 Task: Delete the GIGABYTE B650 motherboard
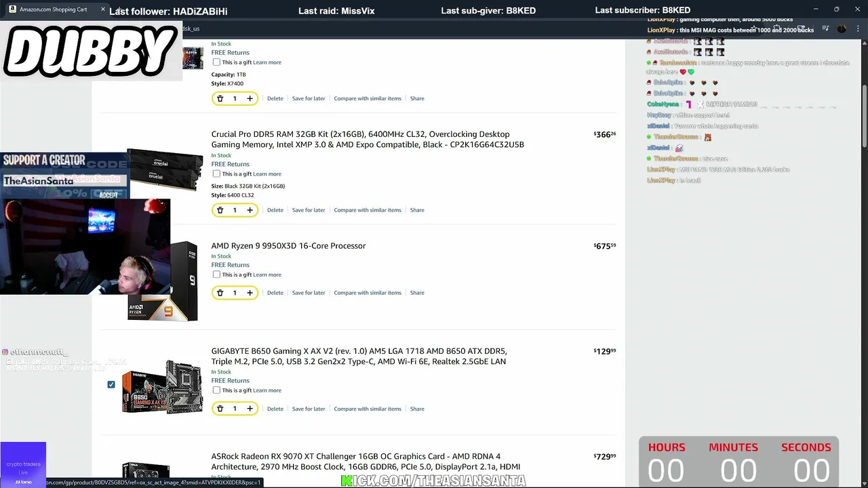tap(275, 409)
